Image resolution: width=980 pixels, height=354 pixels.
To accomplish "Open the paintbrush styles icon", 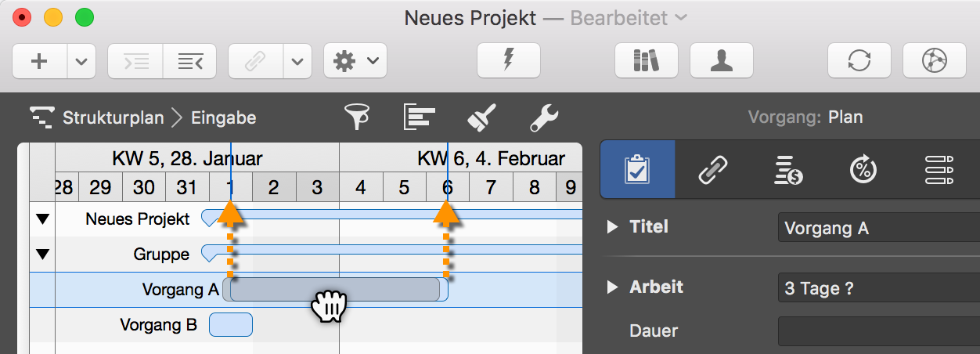I will pyautogui.click(x=481, y=118).
